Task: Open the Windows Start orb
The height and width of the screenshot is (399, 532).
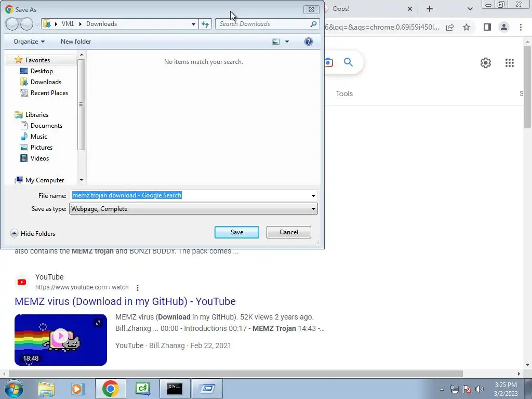Action: point(14,389)
